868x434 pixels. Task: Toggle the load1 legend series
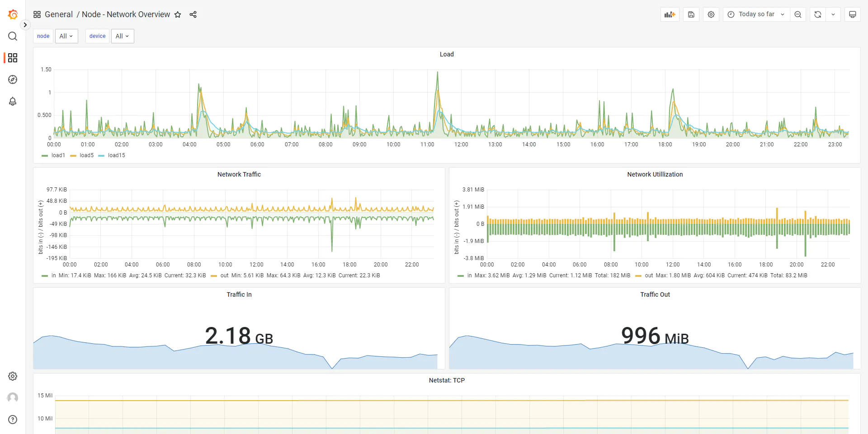[x=58, y=155]
